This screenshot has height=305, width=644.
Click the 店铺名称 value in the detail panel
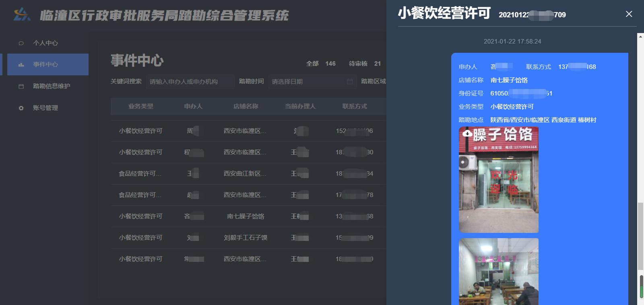pyautogui.click(x=509, y=80)
